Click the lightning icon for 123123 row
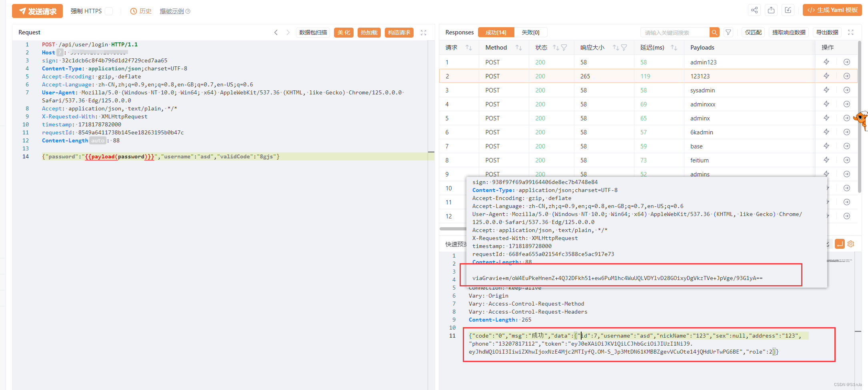868x390 pixels. point(826,76)
